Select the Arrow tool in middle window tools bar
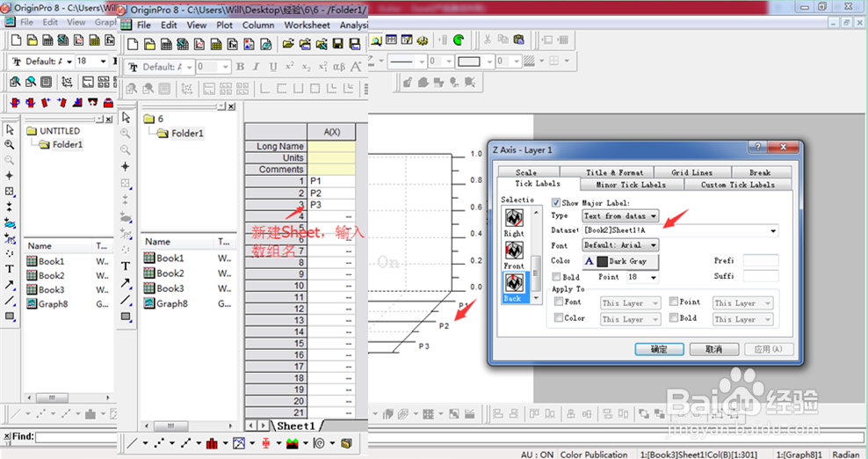This screenshot has width=868, height=459. [x=126, y=283]
